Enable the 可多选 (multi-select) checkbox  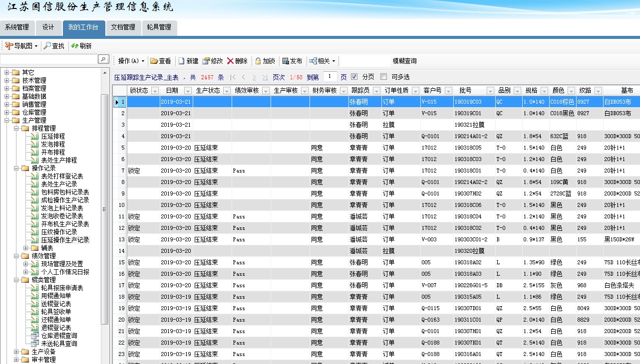(x=383, y=77)
